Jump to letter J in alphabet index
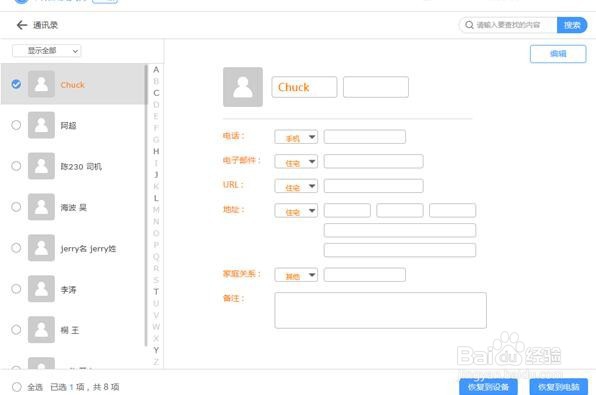This screenshot has width=596, height=395. coord(156,174)
